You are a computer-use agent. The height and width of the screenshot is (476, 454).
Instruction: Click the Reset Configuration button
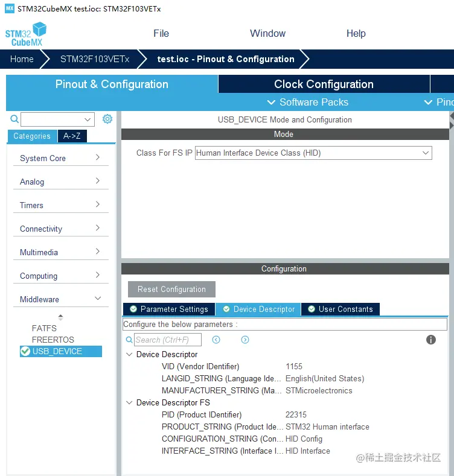point(171,289)
